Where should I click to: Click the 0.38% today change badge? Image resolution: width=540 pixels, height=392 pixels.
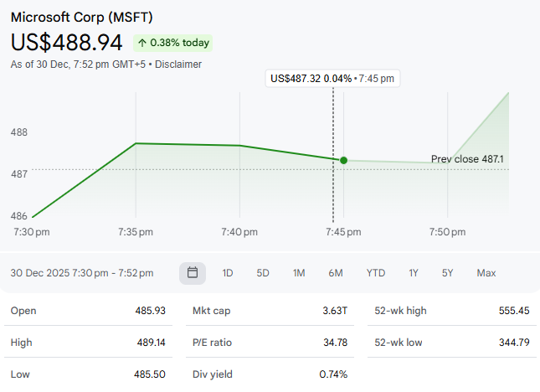coord(172,43)
